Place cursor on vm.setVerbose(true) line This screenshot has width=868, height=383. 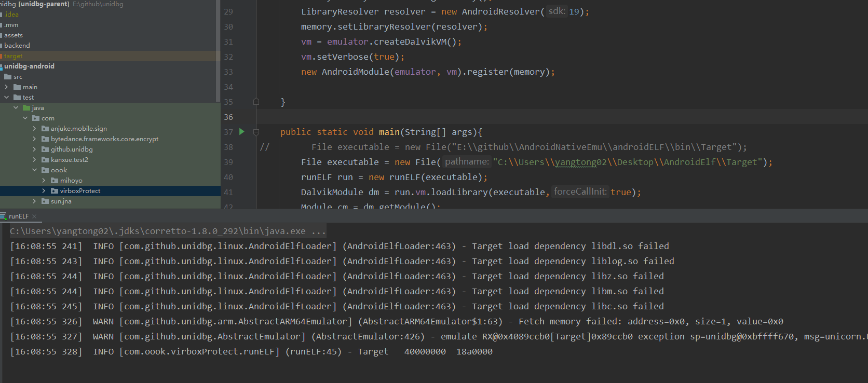pos(352,57)
